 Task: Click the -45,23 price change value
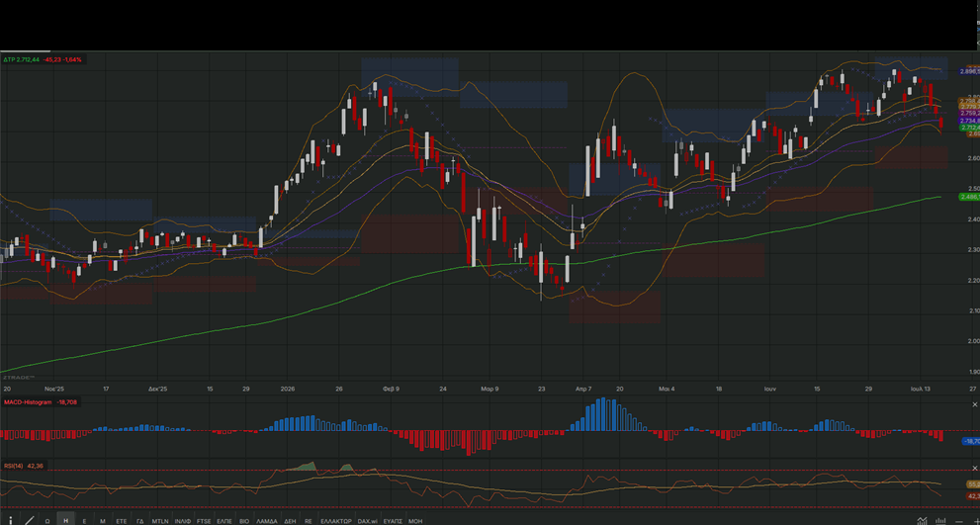click(x=52, y=59)
